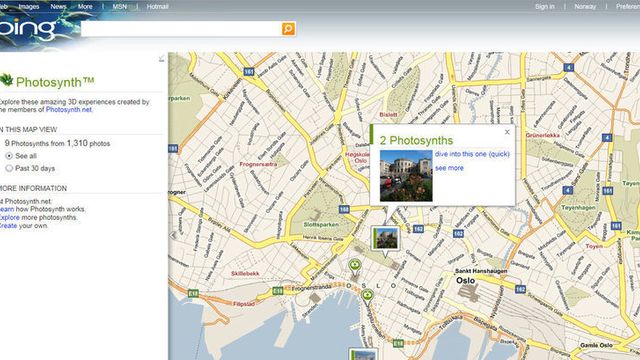Viewport: 640px width, 360px height.
Task: Click the Tøyenhagen label on map
Action: point(578,207)
